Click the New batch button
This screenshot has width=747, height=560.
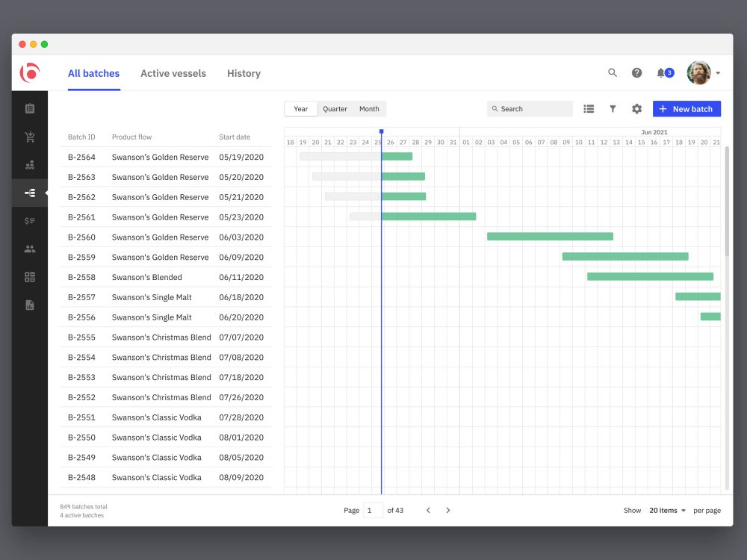[x=686, y=109]
